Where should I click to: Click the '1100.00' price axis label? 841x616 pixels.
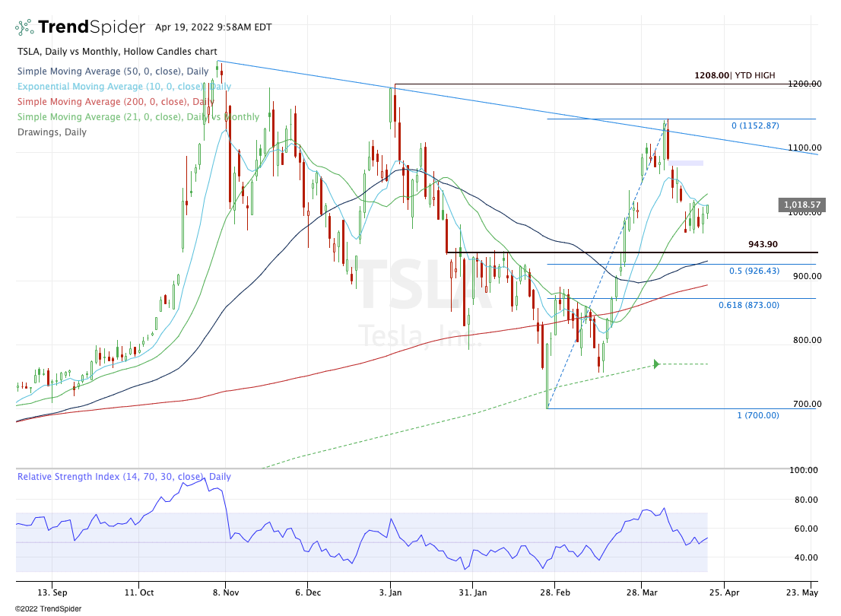click(805, 148)
